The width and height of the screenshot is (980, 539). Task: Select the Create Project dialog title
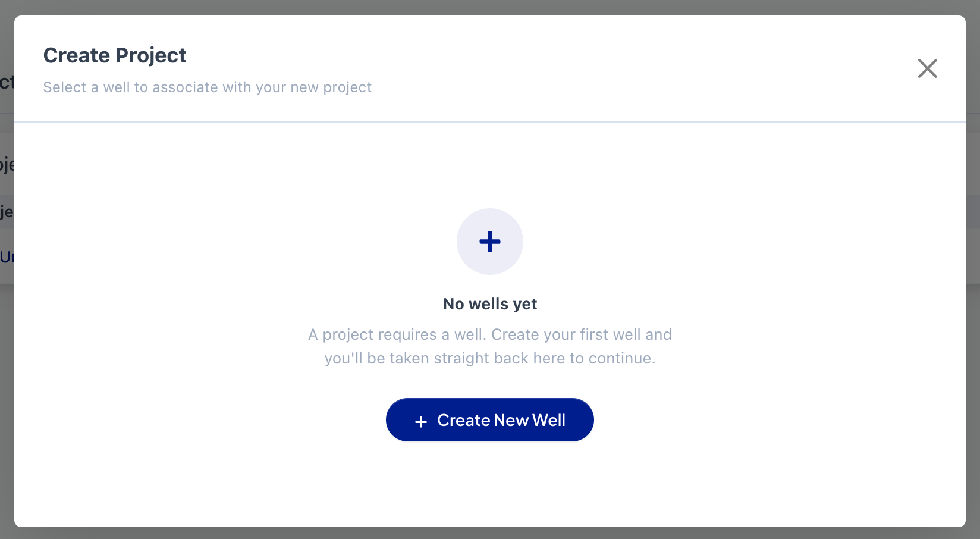(115, 55)
